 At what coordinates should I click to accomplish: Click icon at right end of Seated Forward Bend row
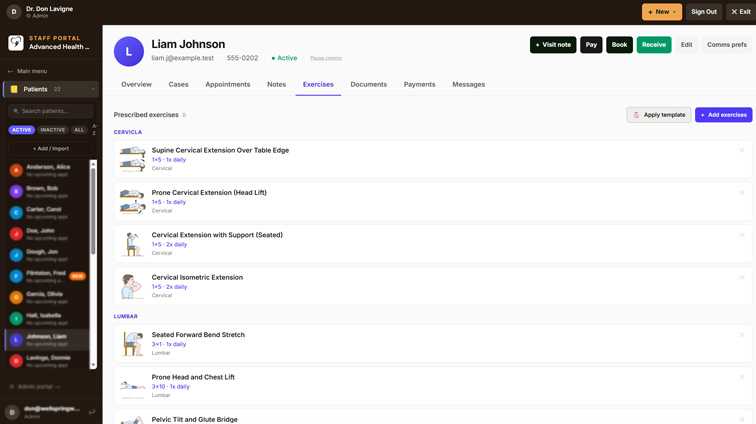pyautogui.click(x=742, y=335)
